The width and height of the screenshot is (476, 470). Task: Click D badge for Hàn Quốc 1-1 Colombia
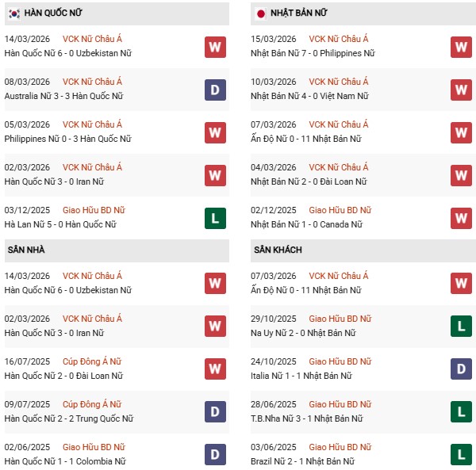point(215,454)
